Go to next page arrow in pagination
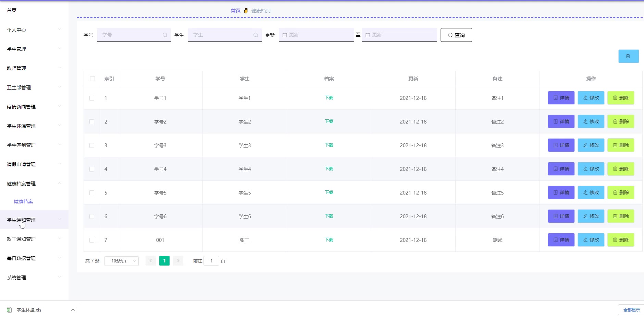 coord(178,261)
